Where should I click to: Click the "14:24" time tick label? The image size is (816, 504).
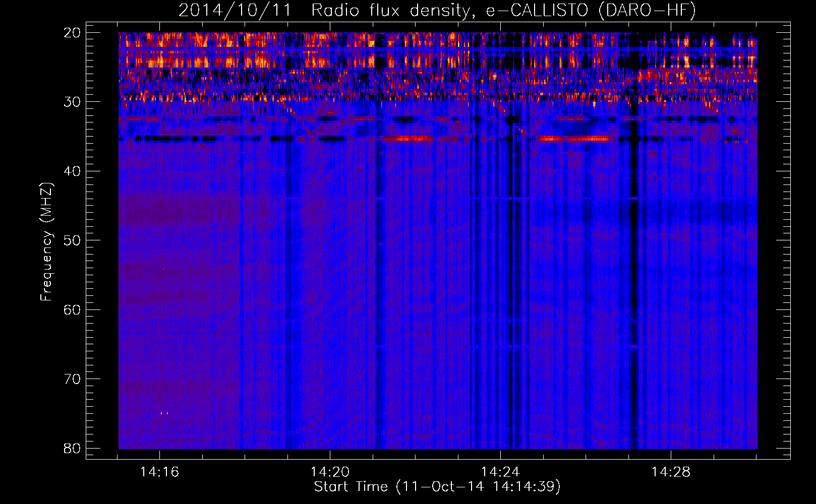501,472
